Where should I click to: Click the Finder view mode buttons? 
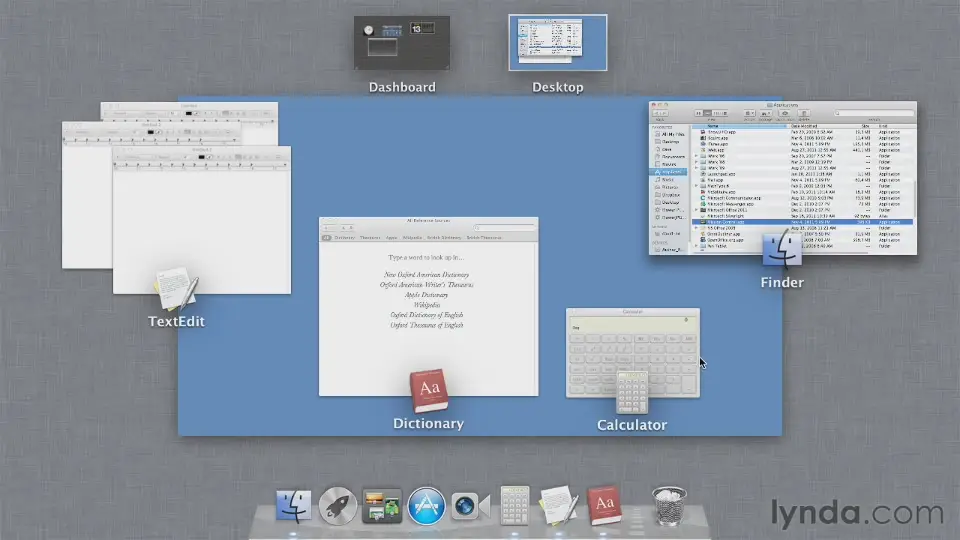coord(711,113)
